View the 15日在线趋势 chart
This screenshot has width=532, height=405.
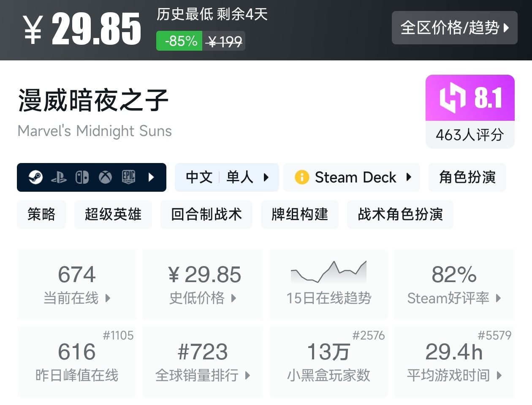click(328, 284)
